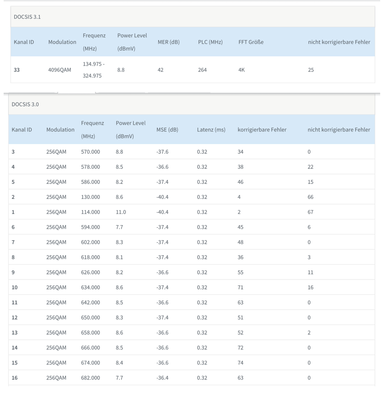Screen dimensions: 382x400
Task: Click uncorrectable errors value 11 for channel 9
Action: coord(310,272)
